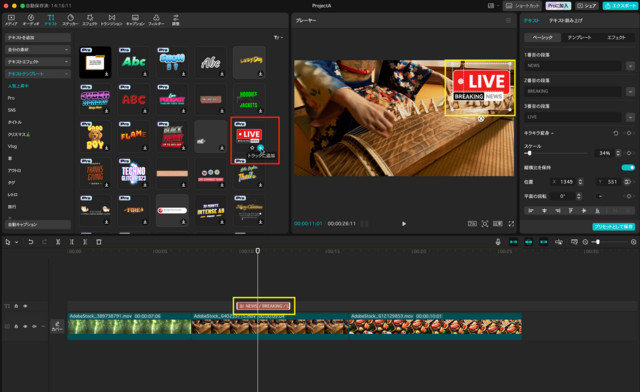Collapse the テキストテンプレート section
The width and height of the screenshot is (640, 392).
[38, 74]
